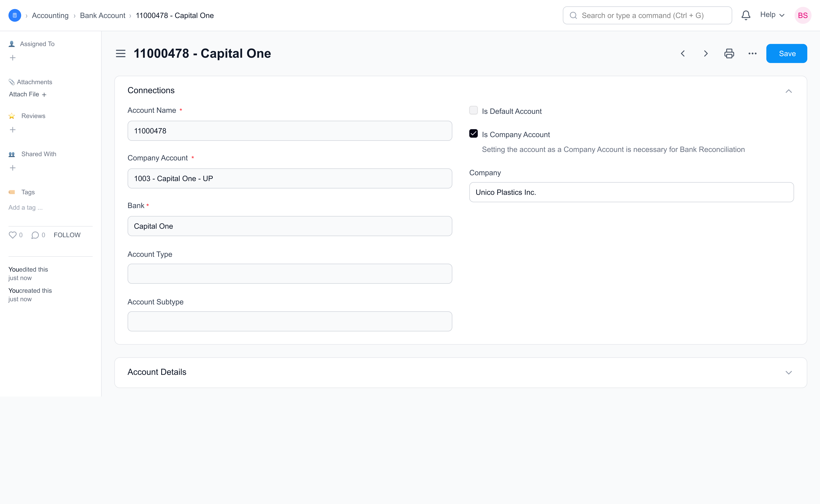The height and width of the screenshot is (504, 820).
Task: Go to previous document arrow
Action: [683, 53]
